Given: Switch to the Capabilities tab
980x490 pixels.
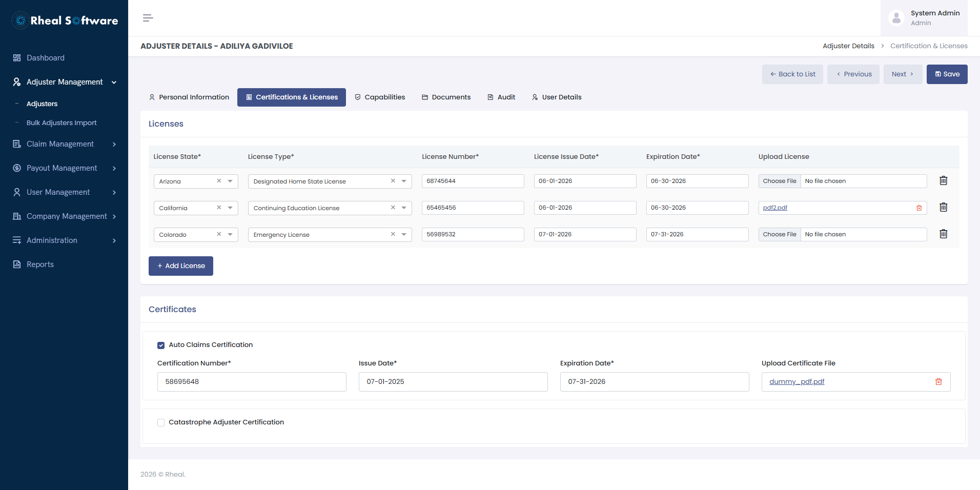Looking at the screenshot, I should (380, 97).
